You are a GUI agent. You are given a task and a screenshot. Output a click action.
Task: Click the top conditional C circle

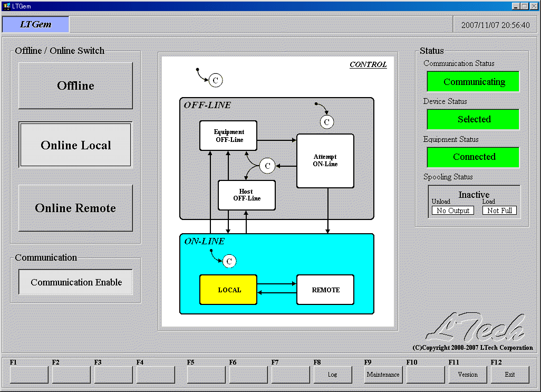coord(215,80)
